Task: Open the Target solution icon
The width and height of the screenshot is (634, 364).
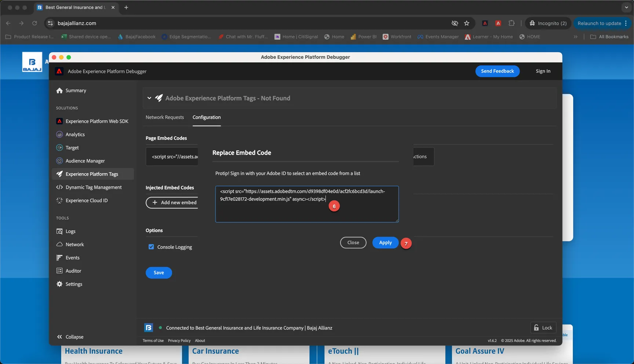Action: click(59, 148)
